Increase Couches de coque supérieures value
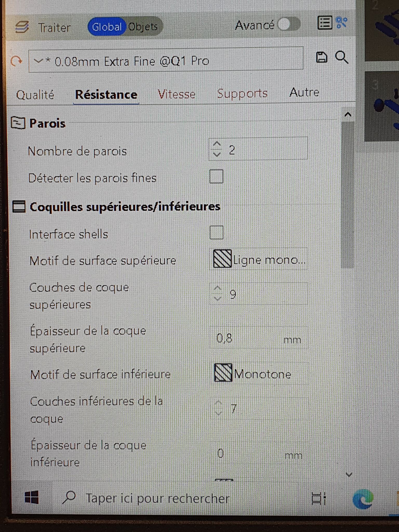This screenshot has width=399, height=532. [217, 288]
